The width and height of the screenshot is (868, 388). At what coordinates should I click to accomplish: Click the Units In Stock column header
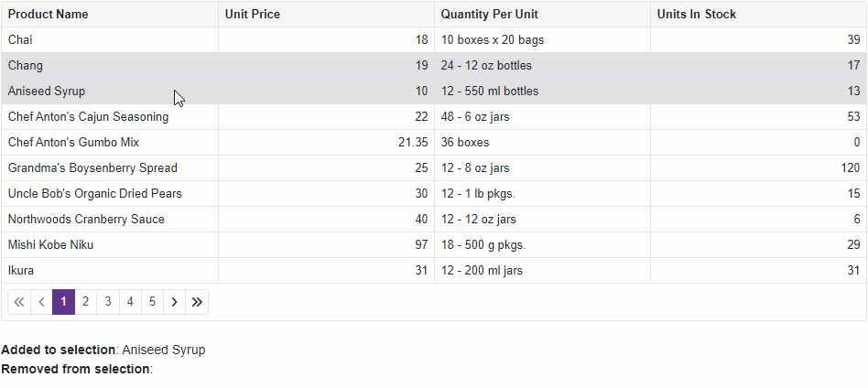point(758,15)
